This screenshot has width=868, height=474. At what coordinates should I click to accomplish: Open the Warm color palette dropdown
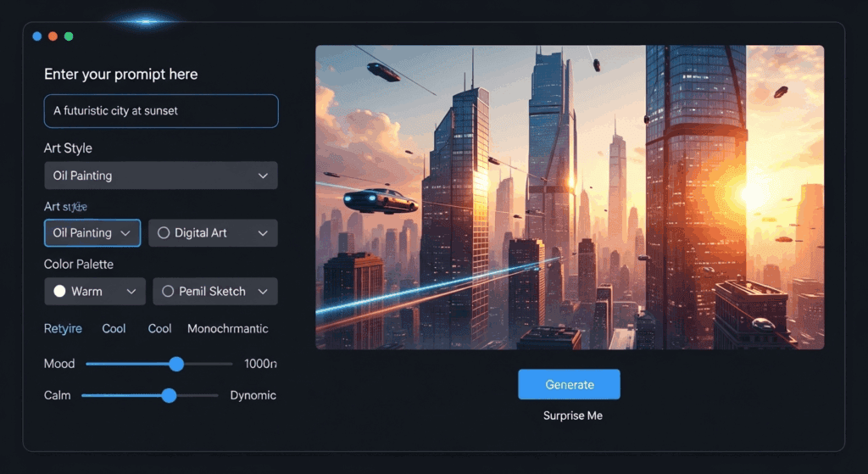(95, 291)
